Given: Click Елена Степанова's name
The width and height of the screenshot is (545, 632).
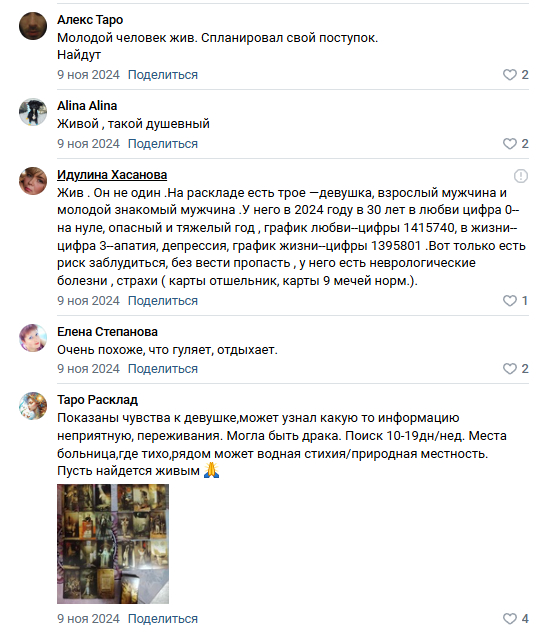Looking at the screenshot, I should click(x=107, y=331).
